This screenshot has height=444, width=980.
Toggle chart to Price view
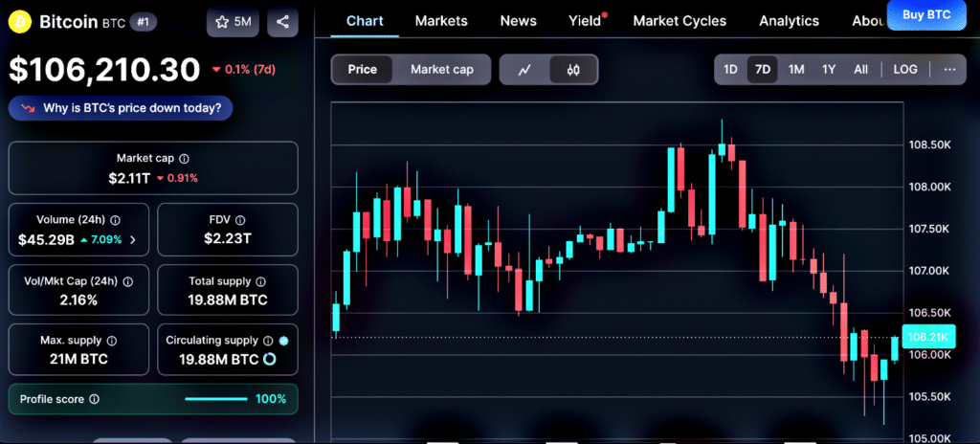pyautogui.click(x=363, y=70)
